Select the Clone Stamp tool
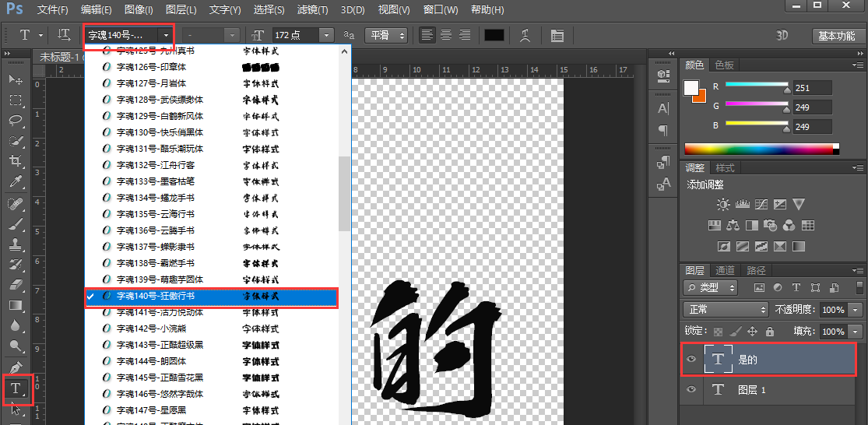The width and height of the screenshot is (868, 425). 16,244
